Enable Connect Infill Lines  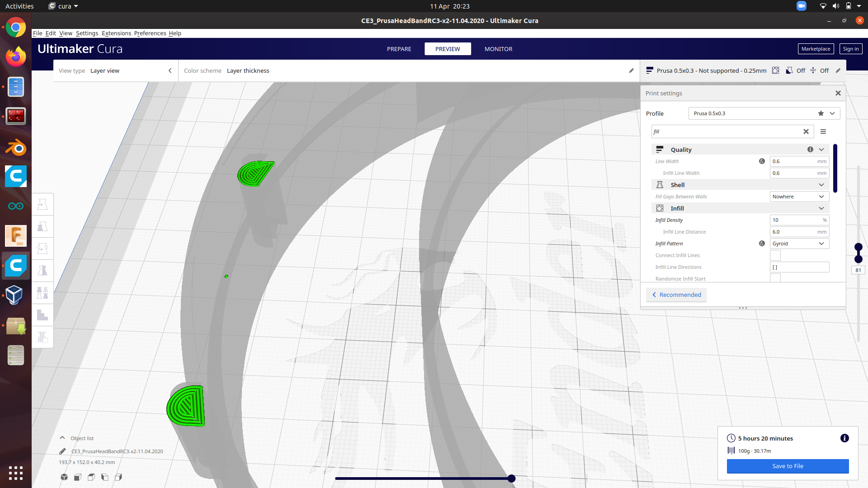(x=775, y=255)
